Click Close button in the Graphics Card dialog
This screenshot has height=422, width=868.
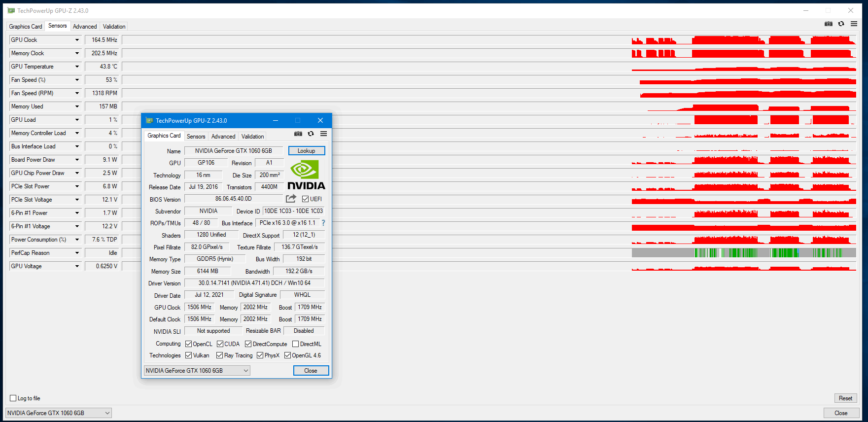(311, 371)
